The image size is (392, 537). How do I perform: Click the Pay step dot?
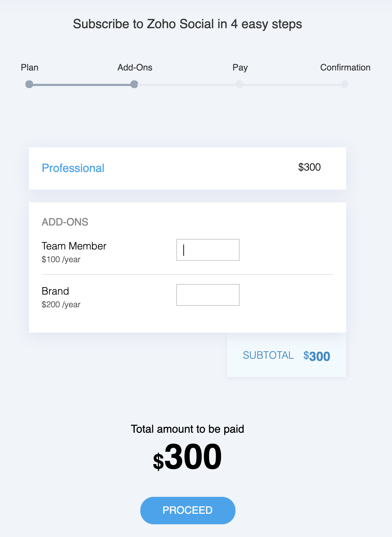click(239, 84)
